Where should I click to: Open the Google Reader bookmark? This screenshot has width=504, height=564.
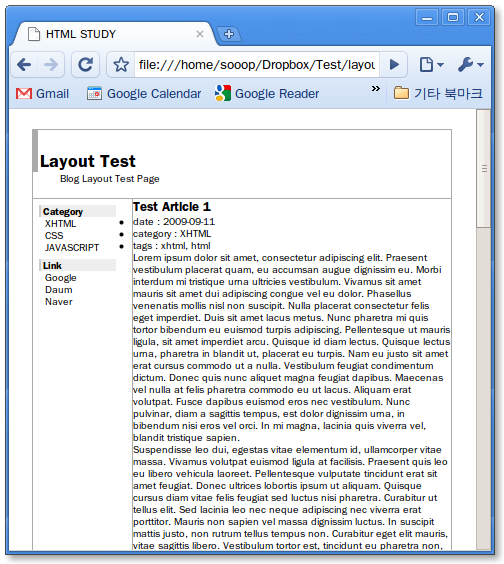coord(267,94)
